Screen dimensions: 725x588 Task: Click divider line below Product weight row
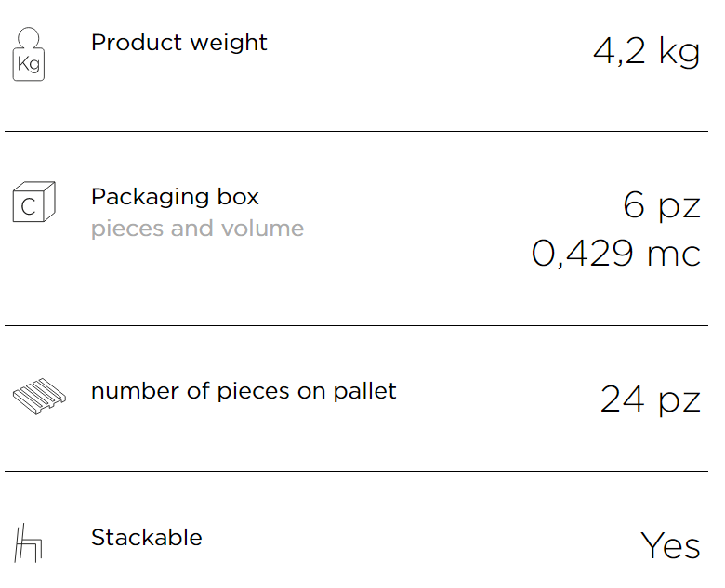click(x=356, y=131)
